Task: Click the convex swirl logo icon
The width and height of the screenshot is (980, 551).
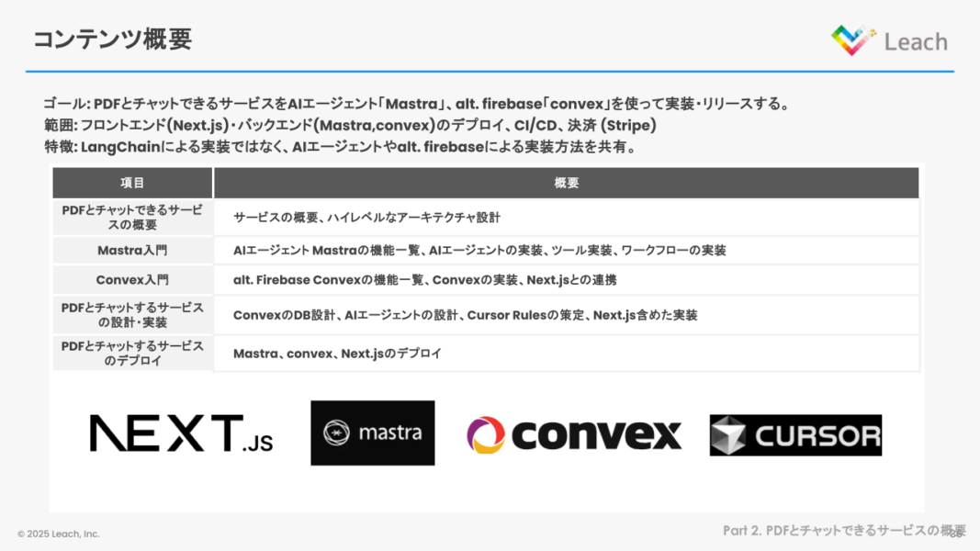Action: click(x=486, y=434)
